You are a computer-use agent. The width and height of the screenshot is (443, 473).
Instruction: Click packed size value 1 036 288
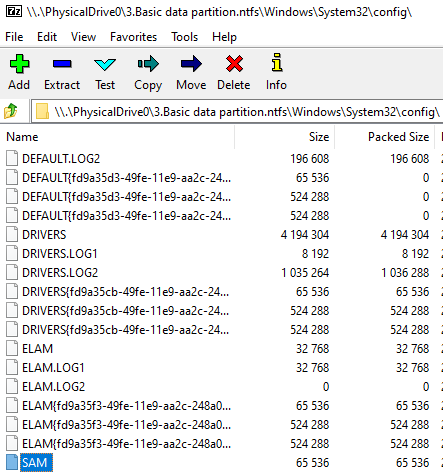(x=405, y=273)
